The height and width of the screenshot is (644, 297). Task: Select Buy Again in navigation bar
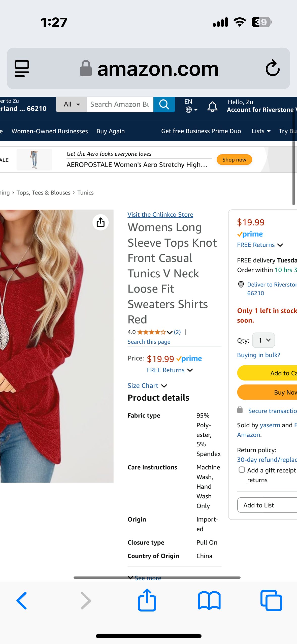pos(111,131)
